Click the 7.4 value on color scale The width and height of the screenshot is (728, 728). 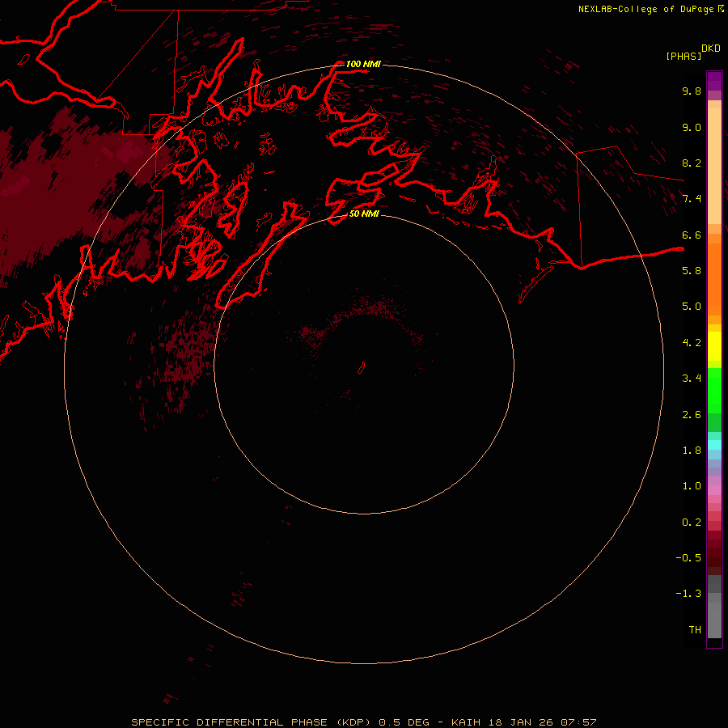click(x=692, y=199)
